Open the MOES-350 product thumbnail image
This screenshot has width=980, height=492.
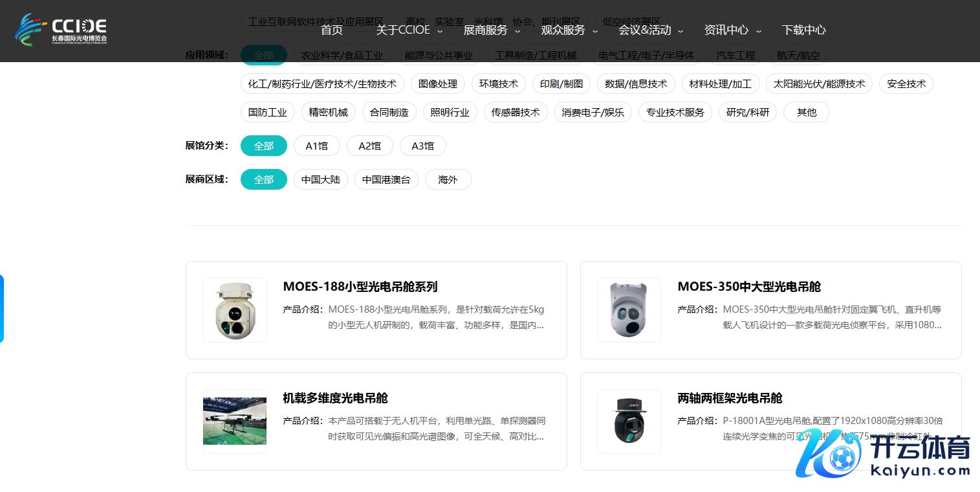pos(629,309)
